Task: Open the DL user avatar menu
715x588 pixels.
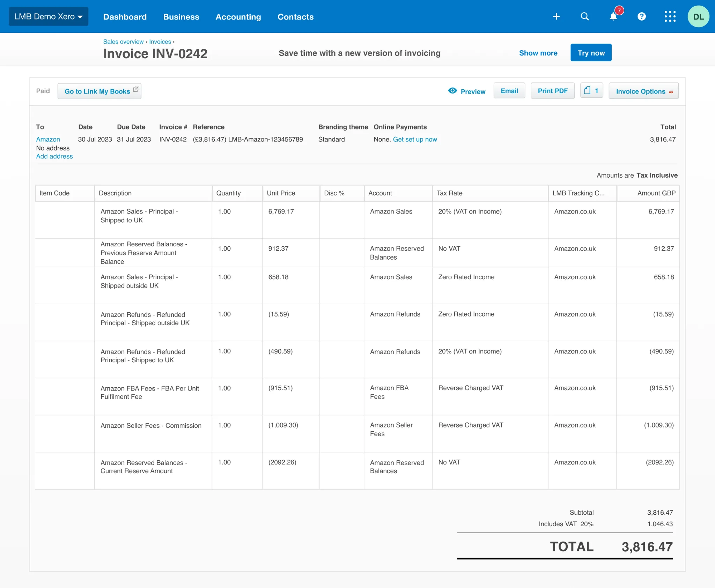Action: 698,16
